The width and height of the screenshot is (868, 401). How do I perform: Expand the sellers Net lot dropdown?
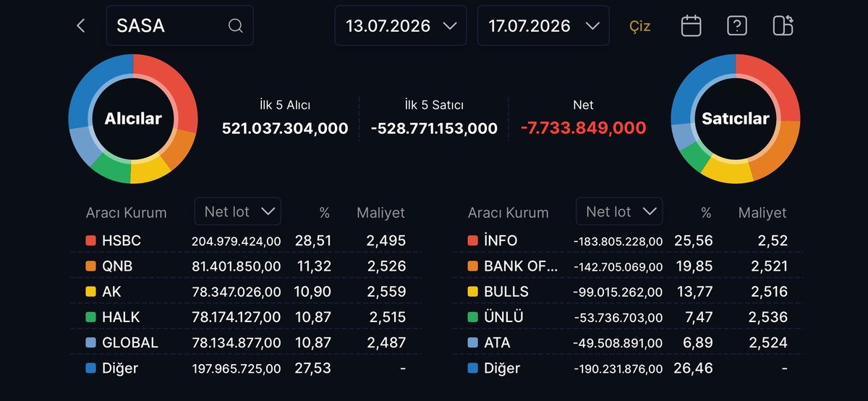pyautogui.click(x=619, y=211)
